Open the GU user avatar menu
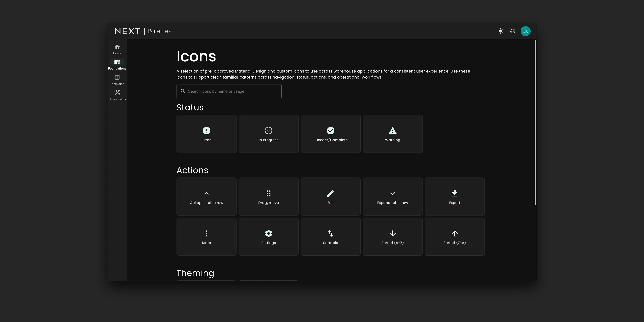 525,31
